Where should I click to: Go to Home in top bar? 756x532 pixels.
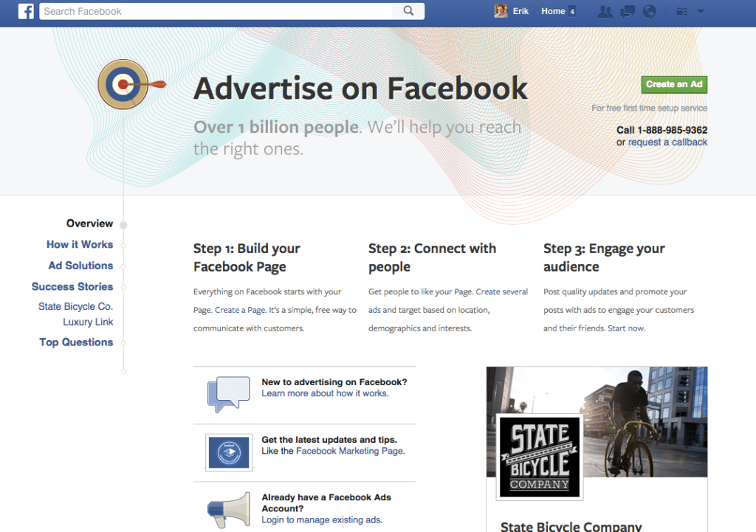tap(553, 11)
